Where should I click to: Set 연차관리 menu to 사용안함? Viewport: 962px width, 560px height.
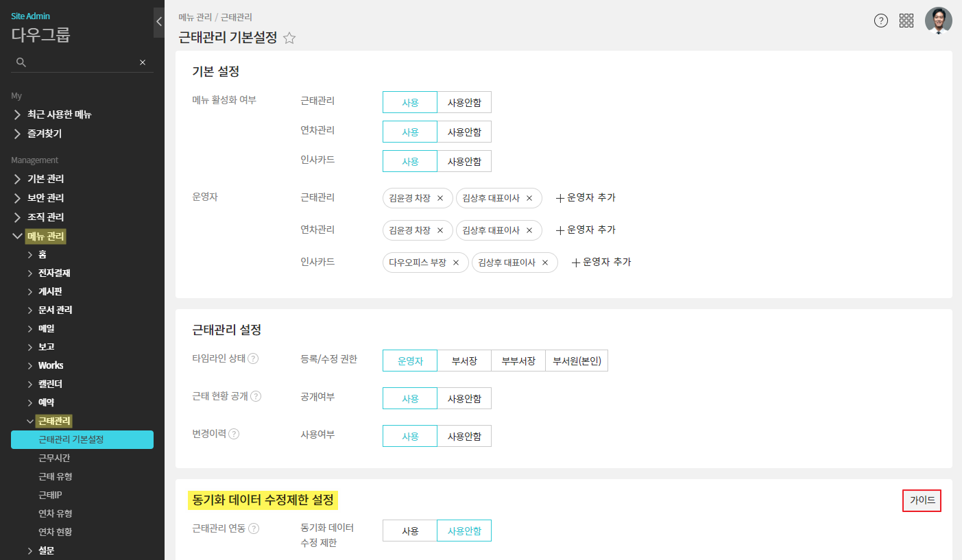click(x=464, y=132)
